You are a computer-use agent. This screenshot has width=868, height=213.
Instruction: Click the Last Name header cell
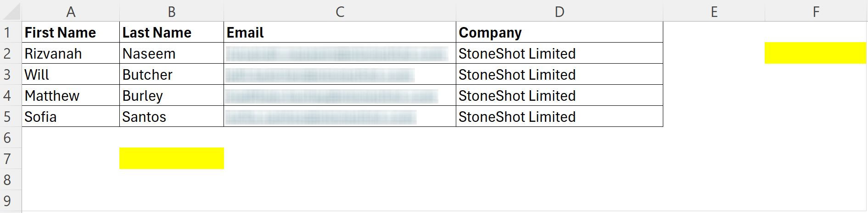click(x=172, y=32)
